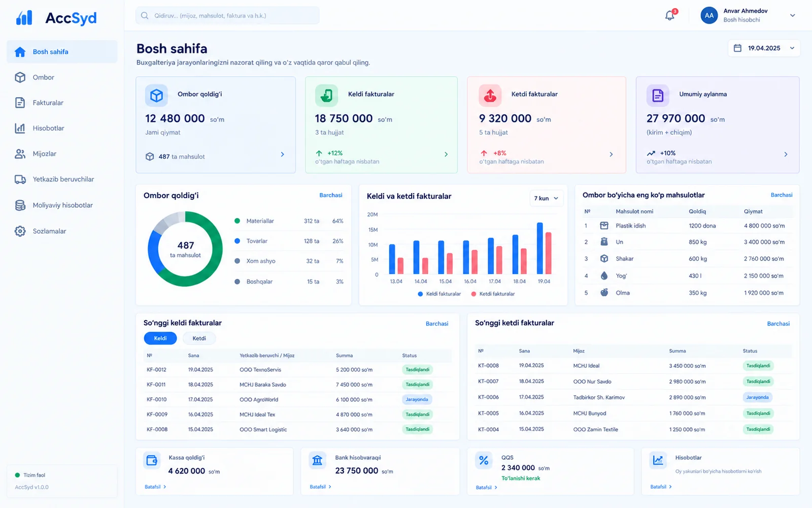Open the notifications bell

click(670, 16)
